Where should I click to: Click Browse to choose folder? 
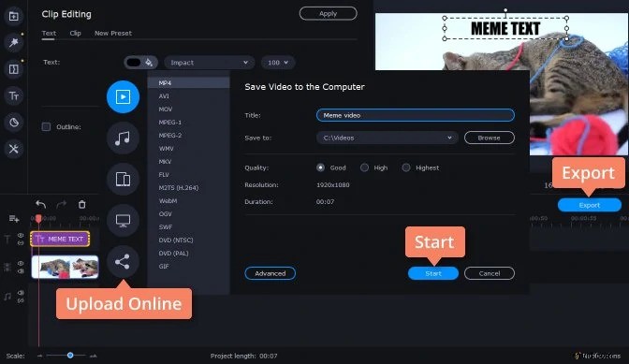pyautogui.click(x=490, y=138)
